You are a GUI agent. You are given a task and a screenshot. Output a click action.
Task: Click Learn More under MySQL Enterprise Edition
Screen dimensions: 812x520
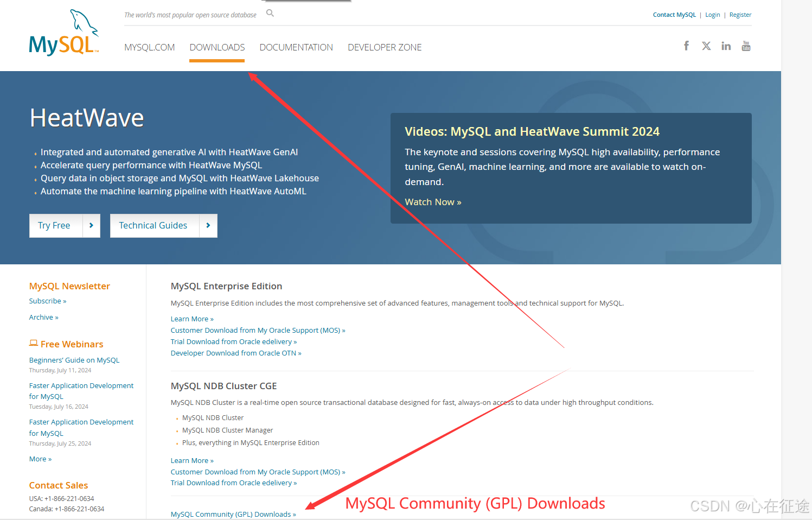[x=192, y=319]
